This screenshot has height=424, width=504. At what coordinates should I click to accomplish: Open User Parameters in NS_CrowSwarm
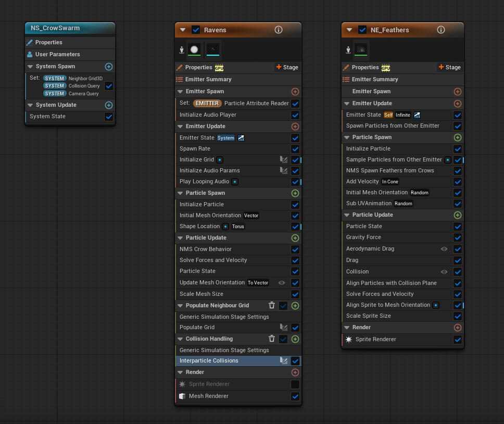tap(57, 54)
